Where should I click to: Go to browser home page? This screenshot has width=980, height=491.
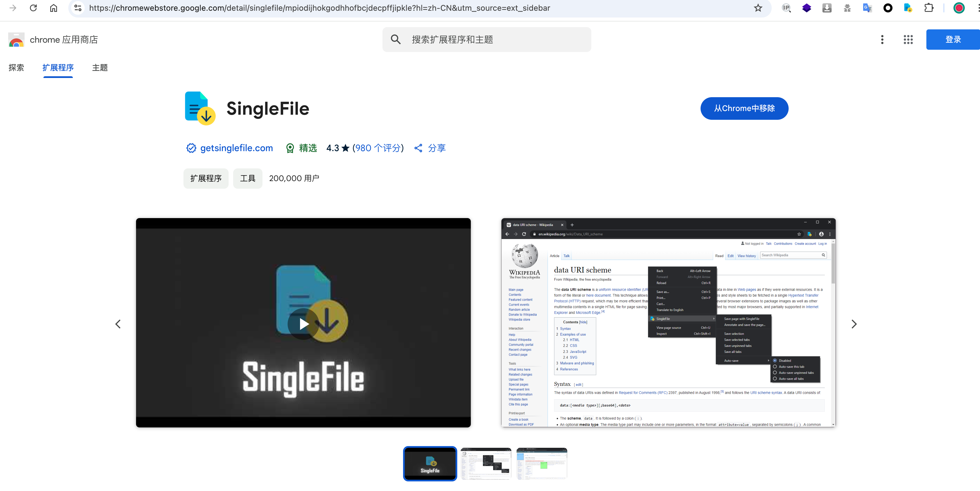pos(54,8)
